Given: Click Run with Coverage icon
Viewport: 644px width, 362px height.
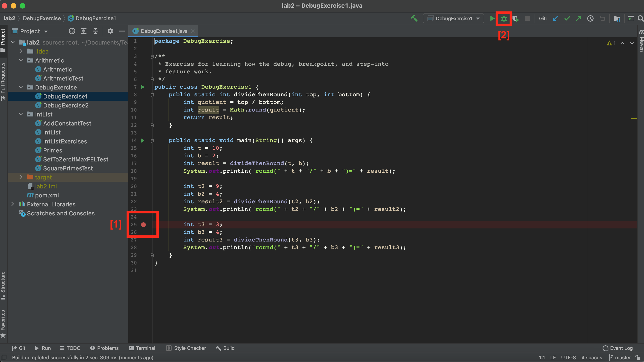Looking at the screenshot, I should [x=515, y=18].
